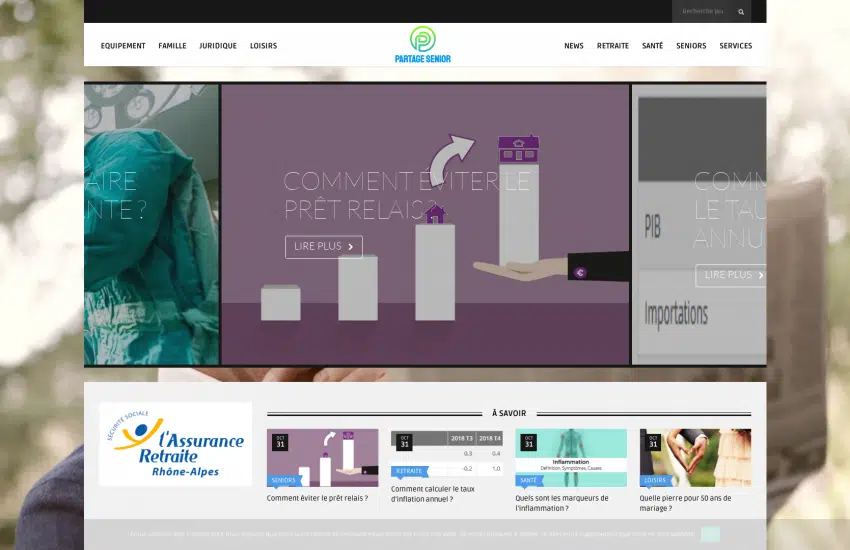Open the Equipement menu
Viewport: 850px width, 550px height.
(123, 46)
